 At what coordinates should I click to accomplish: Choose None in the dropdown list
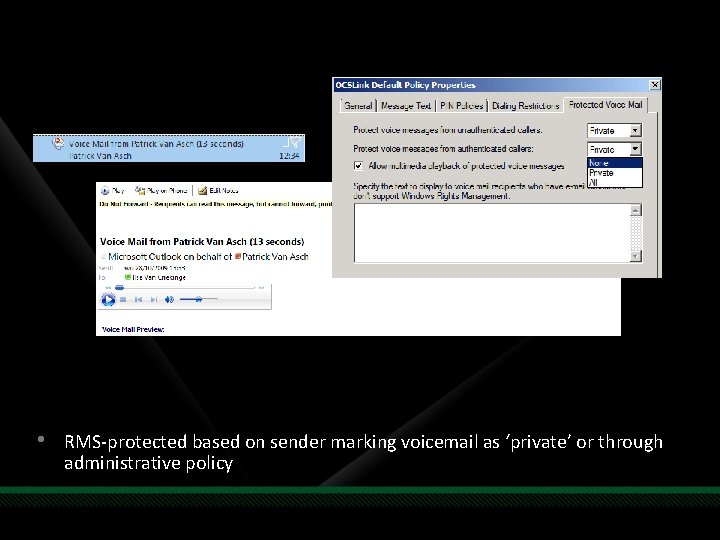pyautogui.click(x=614, y=163)
